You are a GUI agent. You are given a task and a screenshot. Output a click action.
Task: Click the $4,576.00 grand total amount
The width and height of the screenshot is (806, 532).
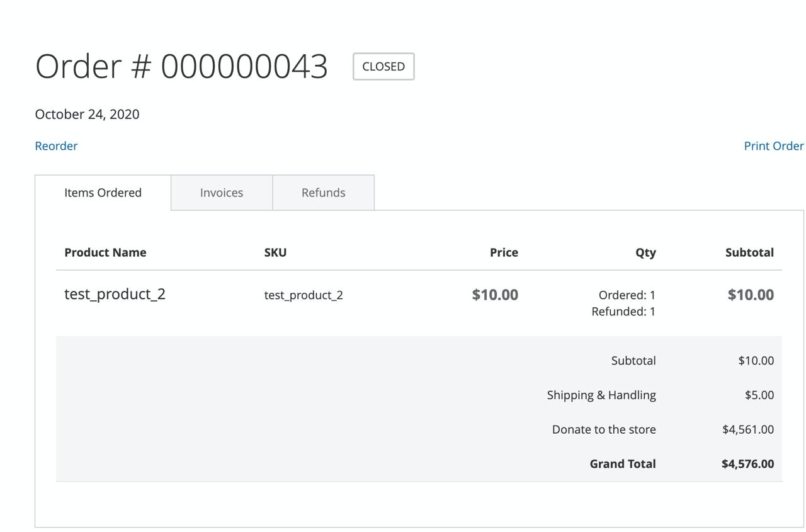[x=747, y=464]
